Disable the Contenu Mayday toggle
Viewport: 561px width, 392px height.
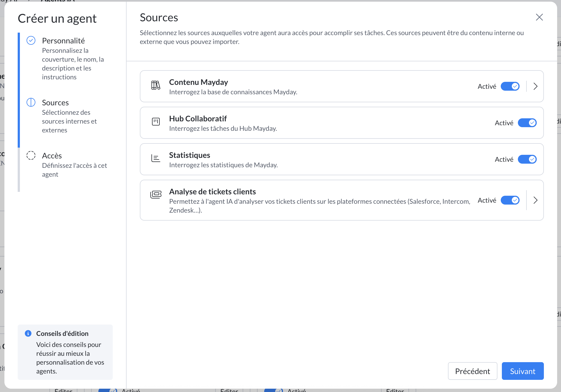pyautogui.click(x=510, y=86)
